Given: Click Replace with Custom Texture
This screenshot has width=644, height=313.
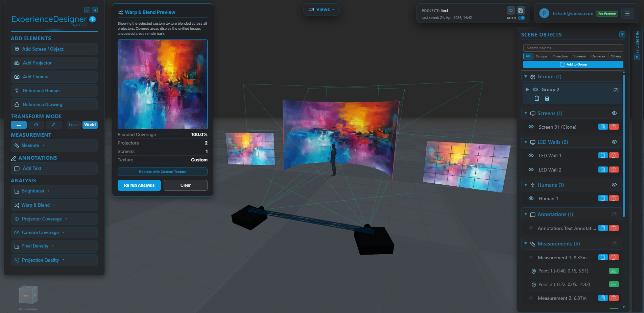Looking at the screenshot, I should coord(162,172).
